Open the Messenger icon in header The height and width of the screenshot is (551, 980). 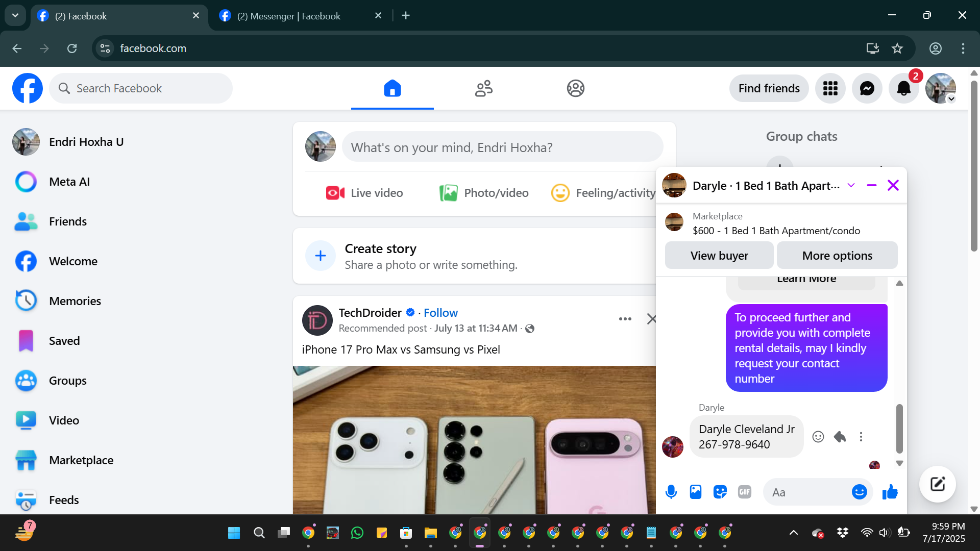coord(867,89)
